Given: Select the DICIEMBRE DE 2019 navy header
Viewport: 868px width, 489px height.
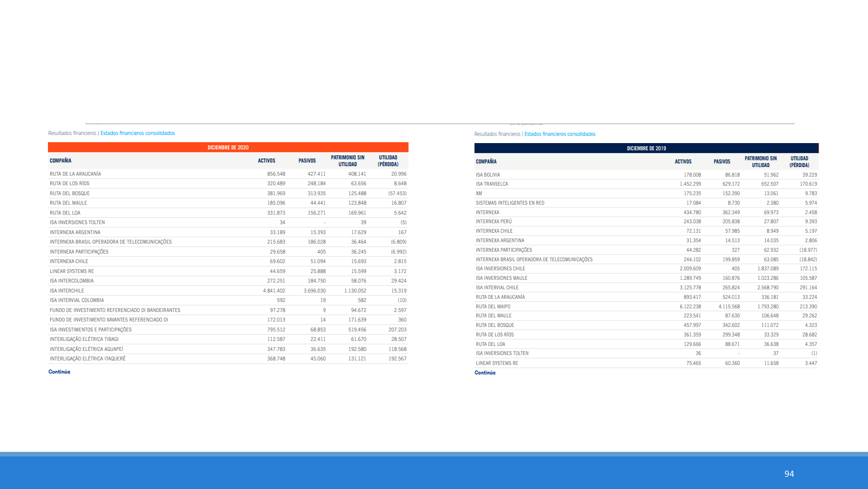Looking at the screenshot, I should pyautogui.click(x=646, y=149).
